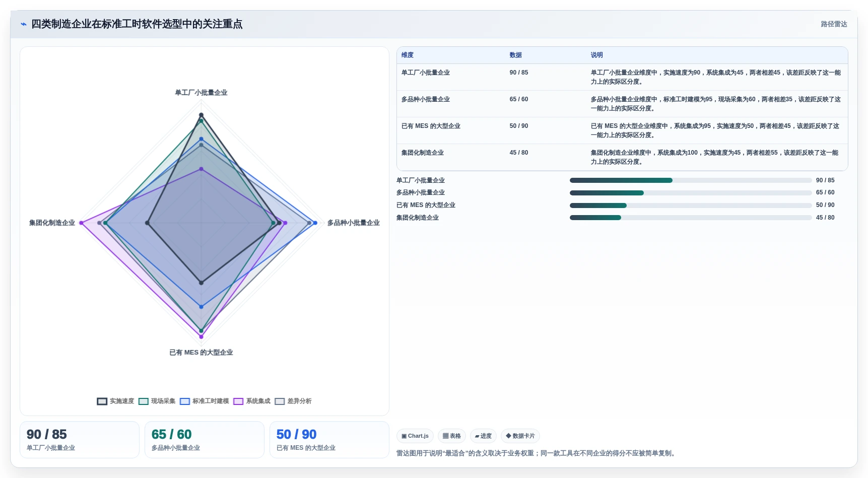Screen dimensions: 868x478
Task: Click the radar axis label 单工厂小批量企业
Action: 201,93
